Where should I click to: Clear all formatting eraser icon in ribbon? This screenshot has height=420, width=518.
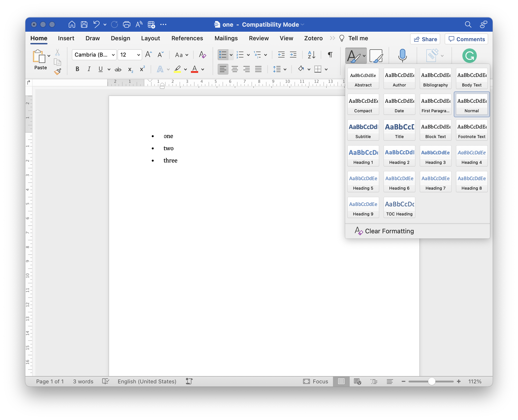coord(202,55)
